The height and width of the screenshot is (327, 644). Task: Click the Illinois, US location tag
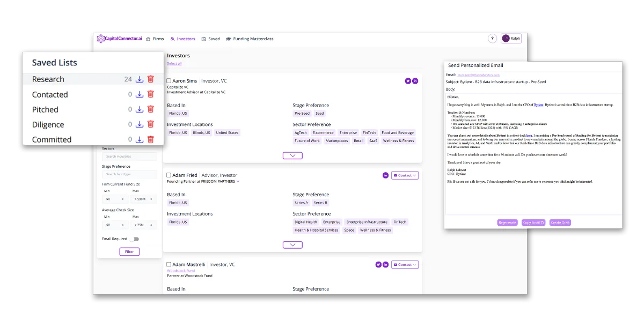(x=201, y=132)
